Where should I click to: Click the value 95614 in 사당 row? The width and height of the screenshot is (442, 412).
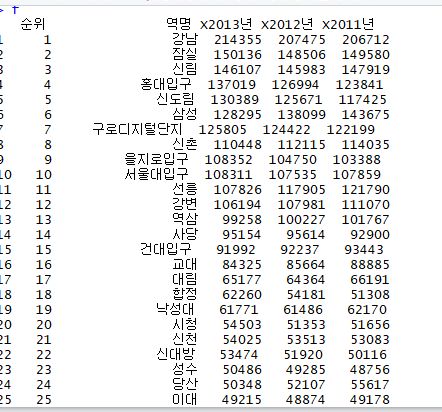tap(306, 235)
